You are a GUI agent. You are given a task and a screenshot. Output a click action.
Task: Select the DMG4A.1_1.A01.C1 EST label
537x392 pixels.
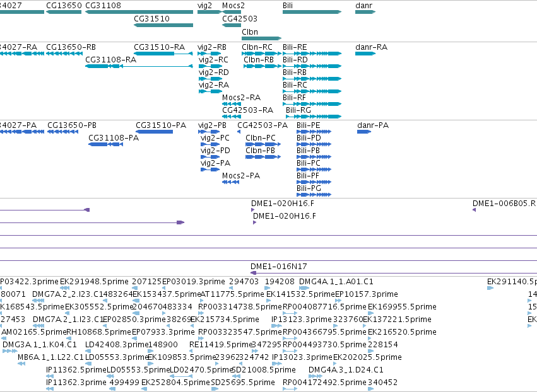click(x=336, y=282)
